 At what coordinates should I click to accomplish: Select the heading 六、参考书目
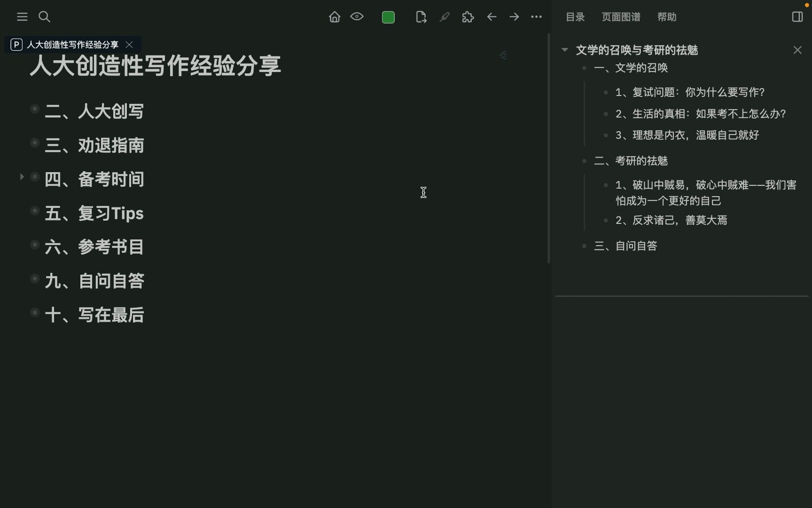tap(94, 247)
